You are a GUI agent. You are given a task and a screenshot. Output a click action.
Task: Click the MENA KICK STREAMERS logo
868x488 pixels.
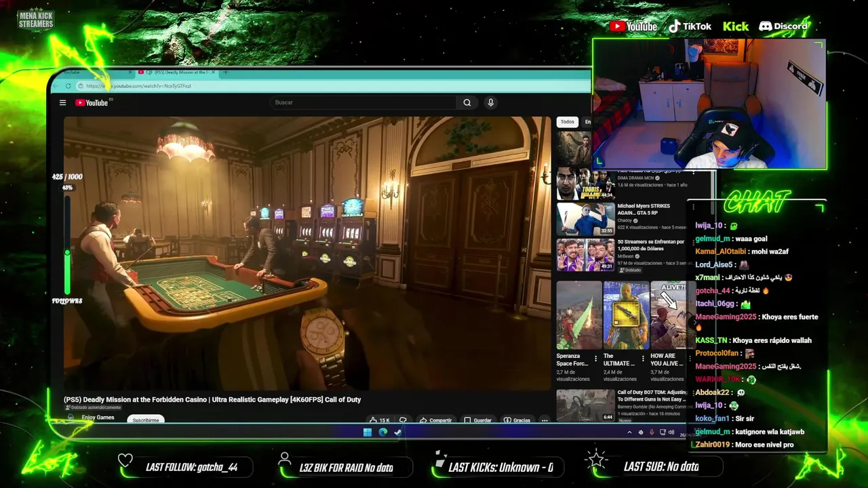click(35, 19)
